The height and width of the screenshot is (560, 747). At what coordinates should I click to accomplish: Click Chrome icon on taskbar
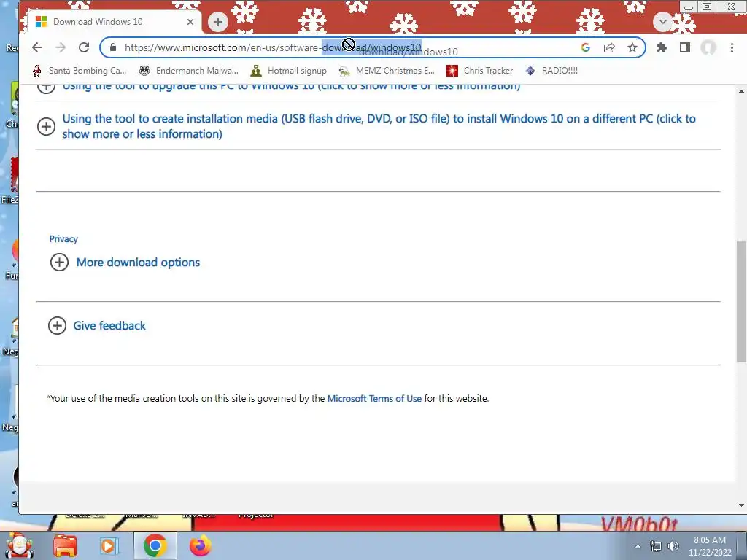click(155, 545)
